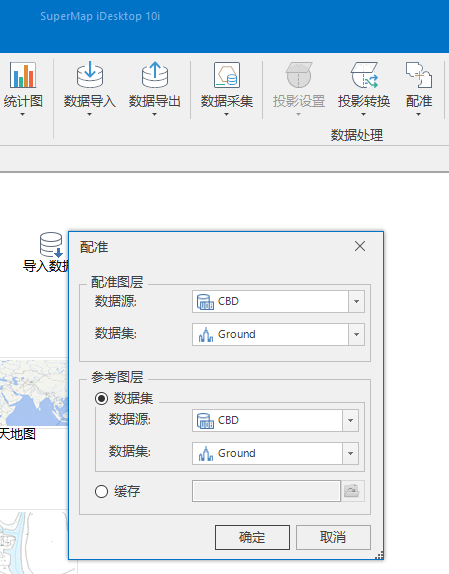Open the arrow menu under 投影转换
Viewport: 449px width, 574px height.
click(x=363, y=115)
